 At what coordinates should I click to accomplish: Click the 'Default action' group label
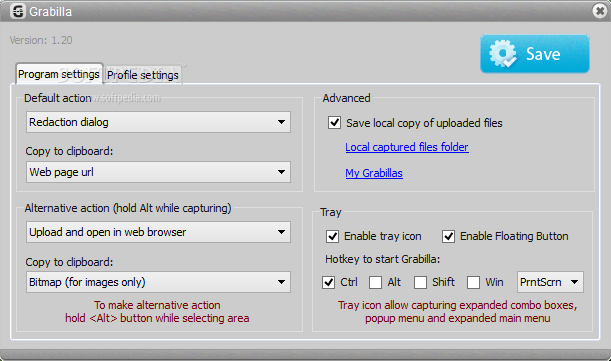click(58, 98)
